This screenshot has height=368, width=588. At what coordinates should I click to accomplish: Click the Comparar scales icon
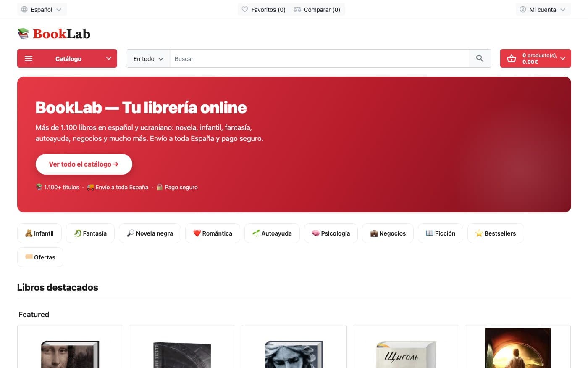coord(297,9)
